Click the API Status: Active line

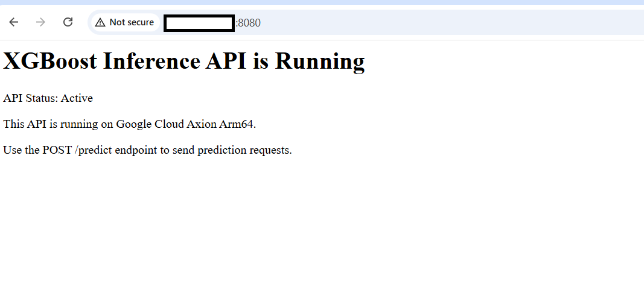point(48,98)
